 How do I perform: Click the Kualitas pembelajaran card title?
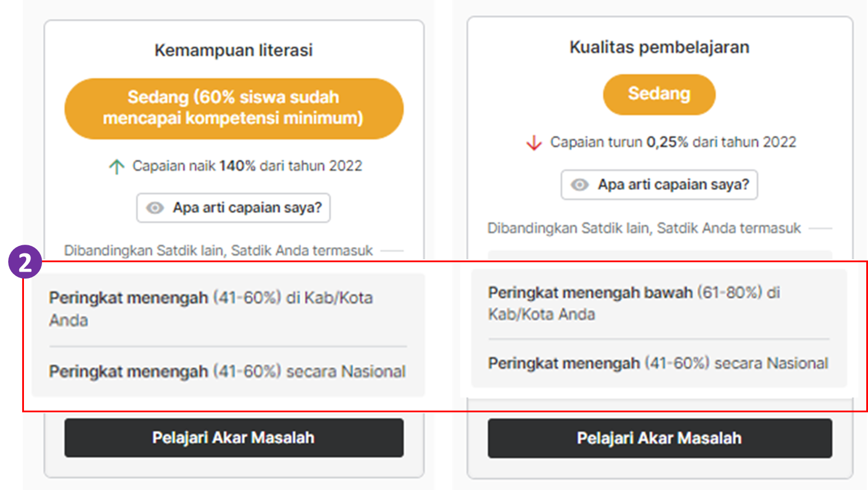659,47
